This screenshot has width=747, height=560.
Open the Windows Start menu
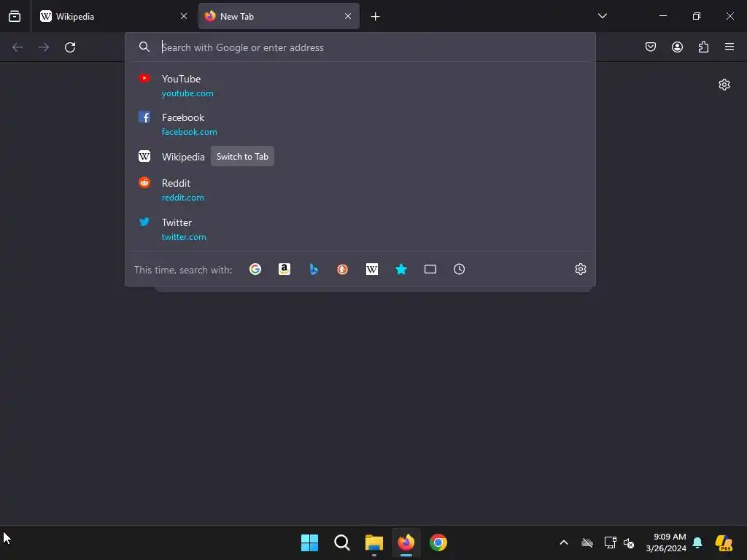309,542
